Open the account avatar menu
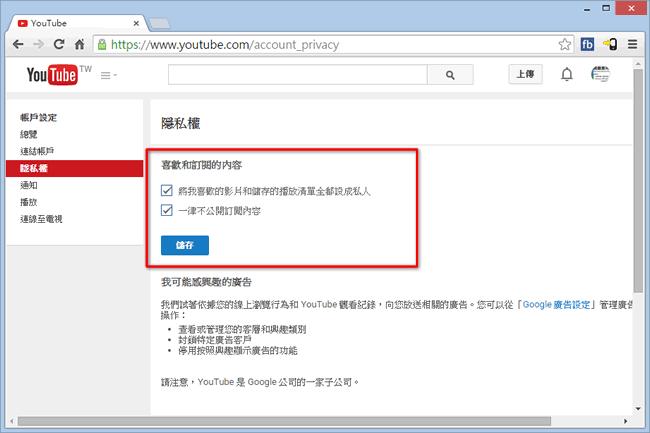The height and width of the screenshot is (433, 650). 601,75
